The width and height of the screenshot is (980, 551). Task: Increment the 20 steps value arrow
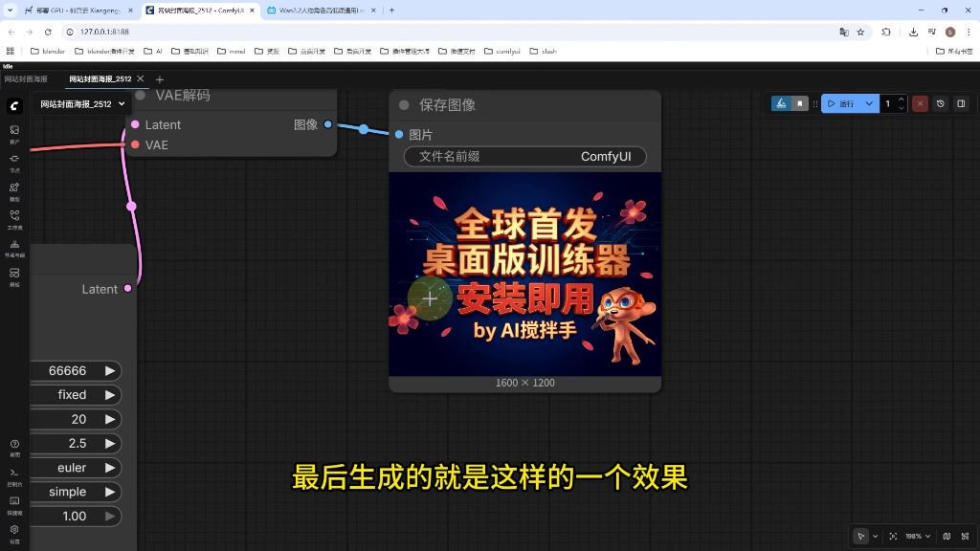tap(110, 419)
